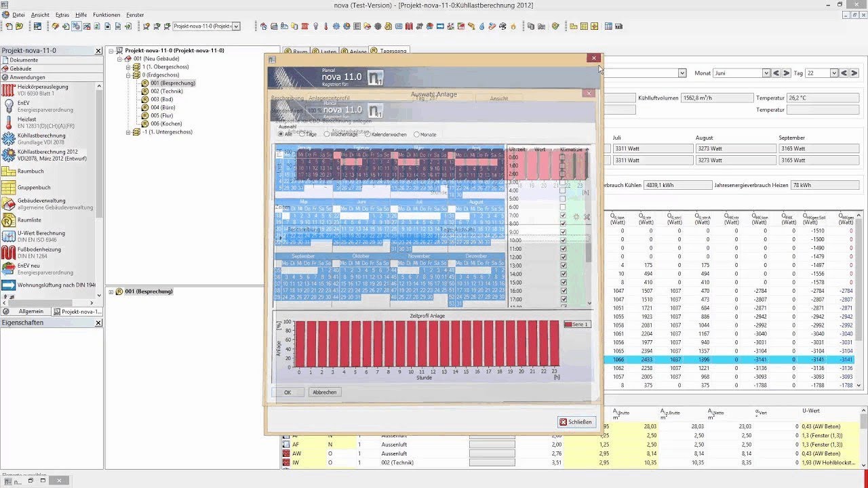
Task: Switch to the Lasten tab
Action: click(x=325, y=52)
